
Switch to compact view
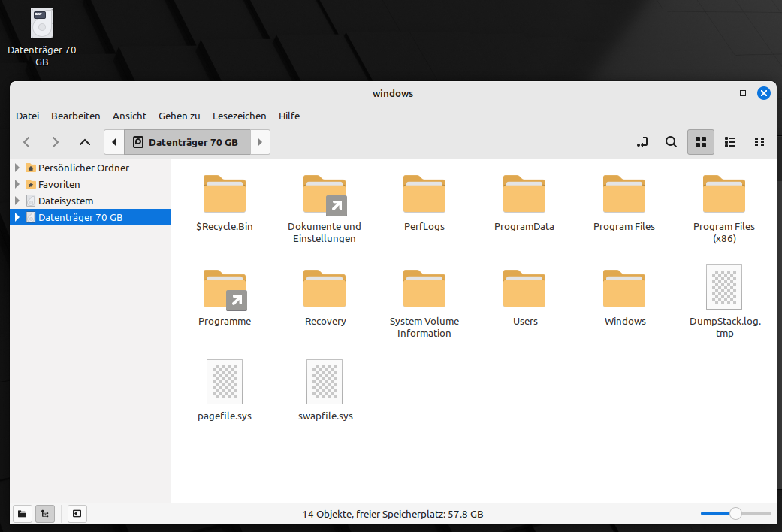(x=759, y=142)
